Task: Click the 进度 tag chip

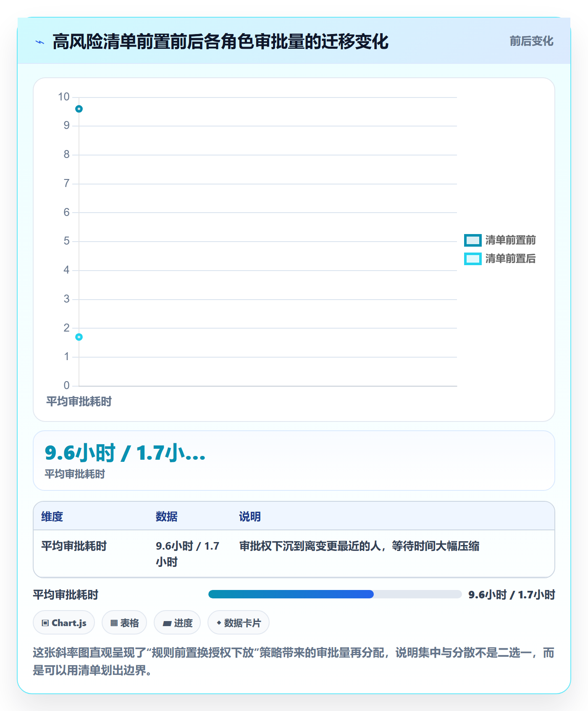Action: 177,622
